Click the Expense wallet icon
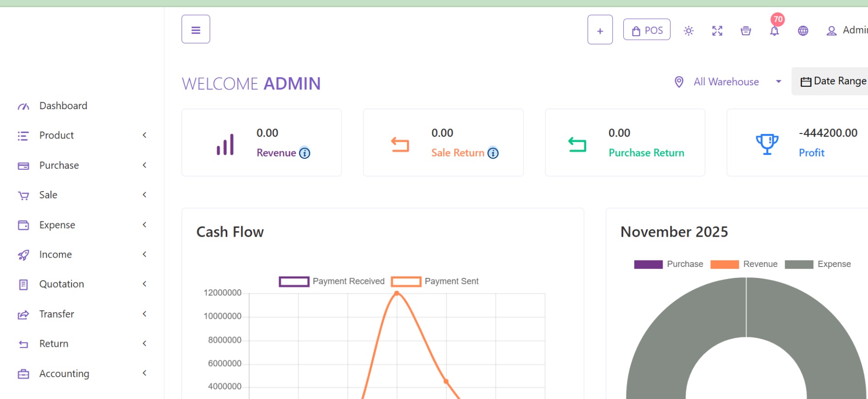 tap(23, 225)
